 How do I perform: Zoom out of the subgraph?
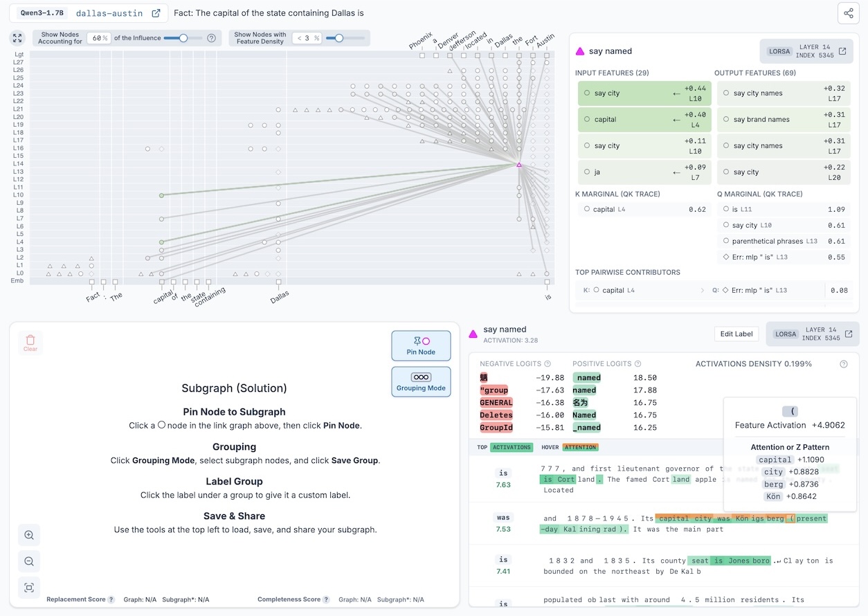29,561
